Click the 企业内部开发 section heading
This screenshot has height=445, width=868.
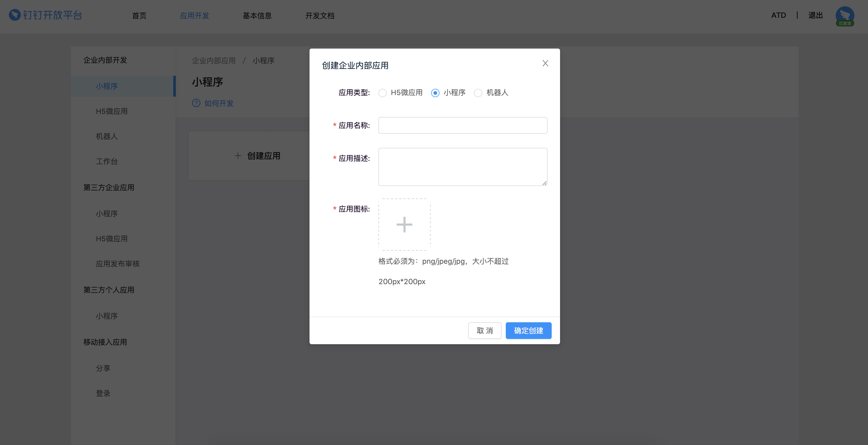(x=105, y=60)
